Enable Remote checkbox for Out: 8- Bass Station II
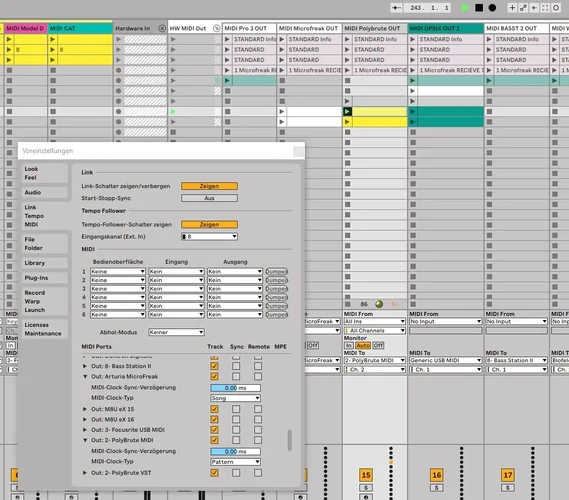The width and height of the screenshot is (569, 500). click(258, 366)
